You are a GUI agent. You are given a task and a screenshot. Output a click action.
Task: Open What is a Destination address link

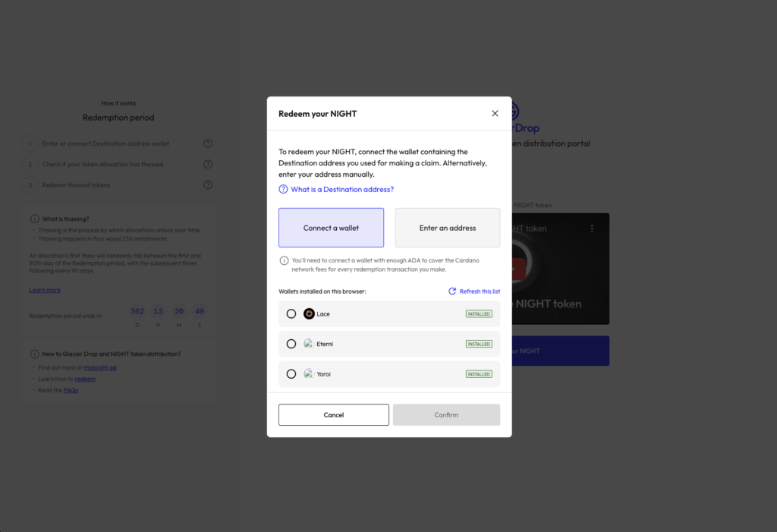pos(342,189)
